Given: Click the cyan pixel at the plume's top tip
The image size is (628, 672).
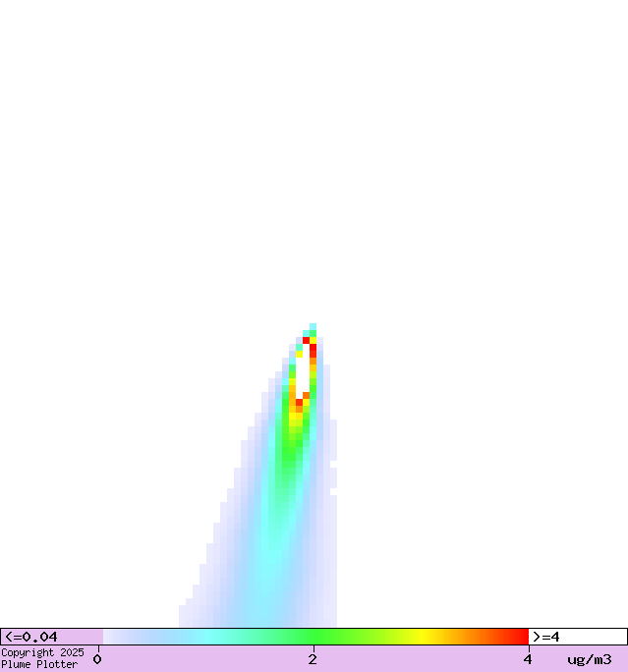Looking at the screenshot, I should click(313, 327).
